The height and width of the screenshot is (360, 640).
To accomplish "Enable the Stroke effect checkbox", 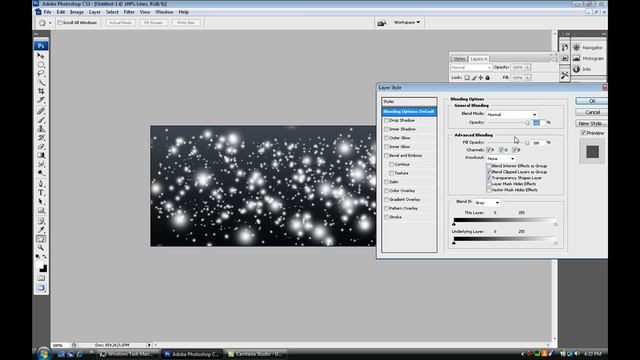I will tap(386, 217).
